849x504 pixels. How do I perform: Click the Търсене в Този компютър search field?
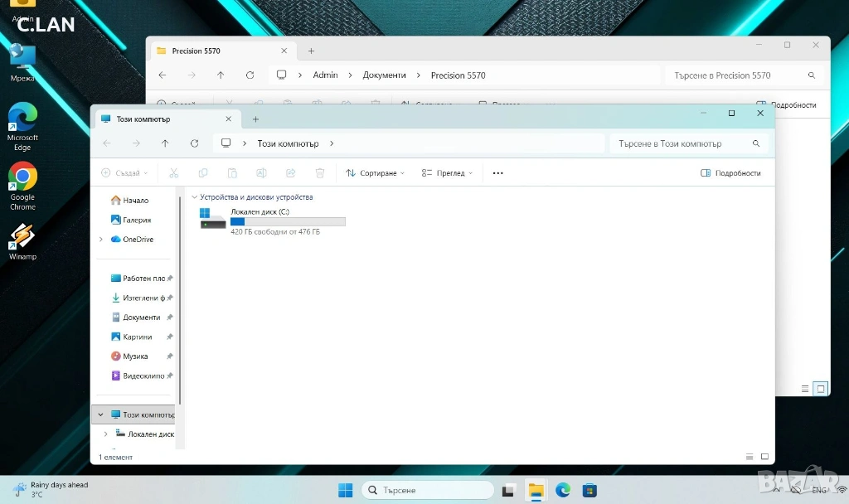point(680,143)
